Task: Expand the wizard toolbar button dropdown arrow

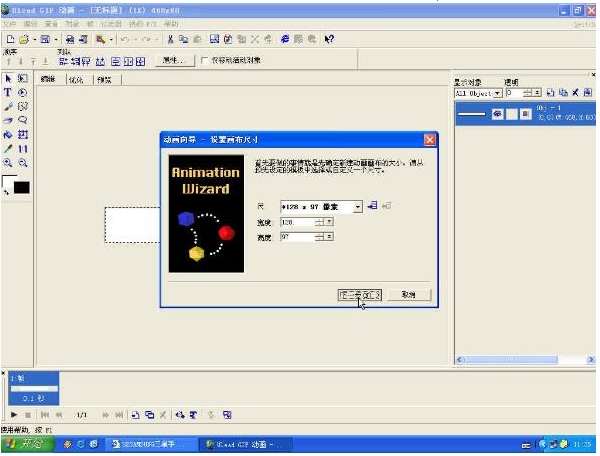Action: [111, 39]
